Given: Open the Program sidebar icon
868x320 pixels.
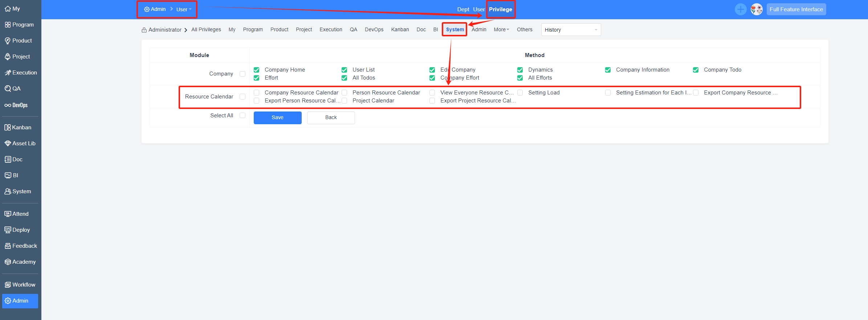Looking at the screenshot, I should [x=8, y=25].
